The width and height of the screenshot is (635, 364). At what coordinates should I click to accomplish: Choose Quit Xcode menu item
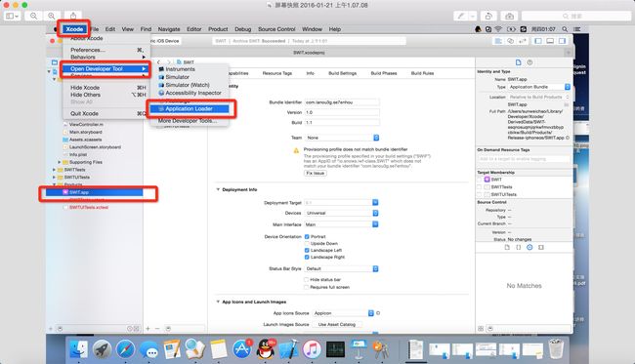pyautogui.click(x=106, y=113)
